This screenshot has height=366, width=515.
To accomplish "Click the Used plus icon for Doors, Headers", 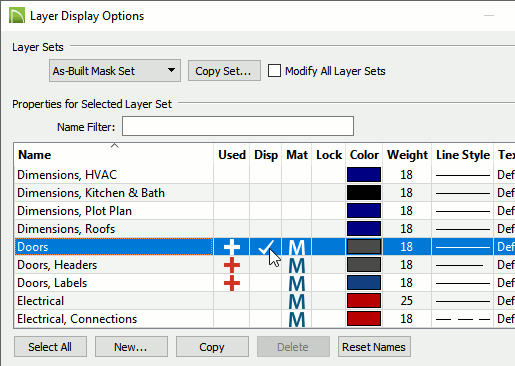I will click(x=232, y=265).
